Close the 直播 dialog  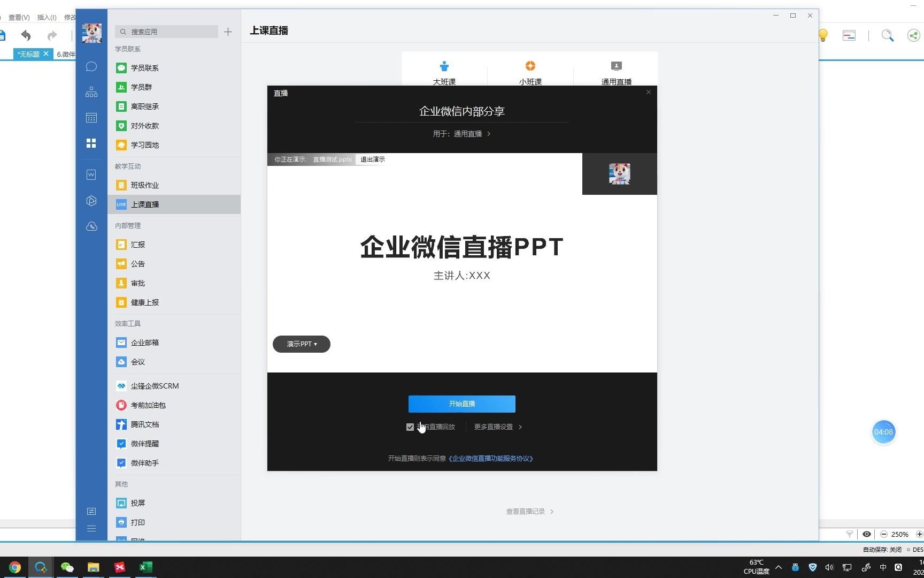(x=649, y=92)
